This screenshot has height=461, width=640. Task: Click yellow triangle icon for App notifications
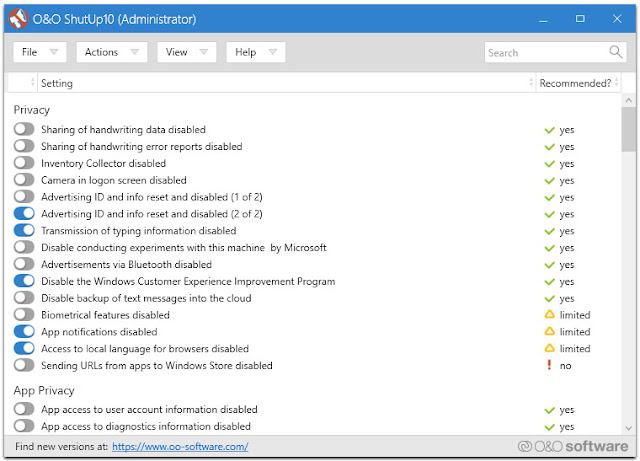click(550, 331)
